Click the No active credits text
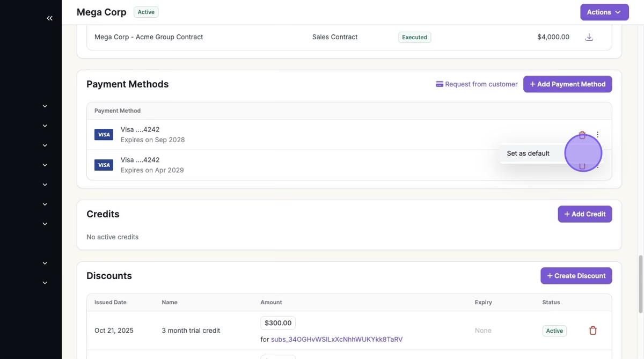 tap(112, 237)
